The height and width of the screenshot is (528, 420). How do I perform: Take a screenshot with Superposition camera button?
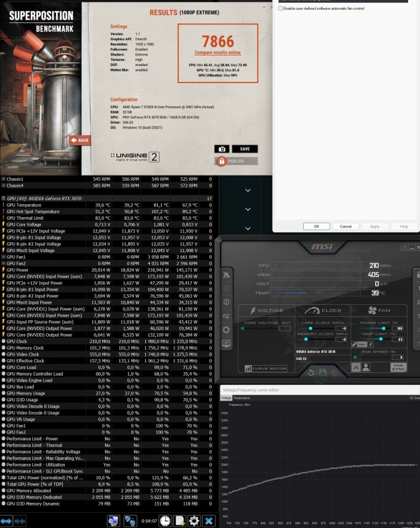tap(222, 149)
